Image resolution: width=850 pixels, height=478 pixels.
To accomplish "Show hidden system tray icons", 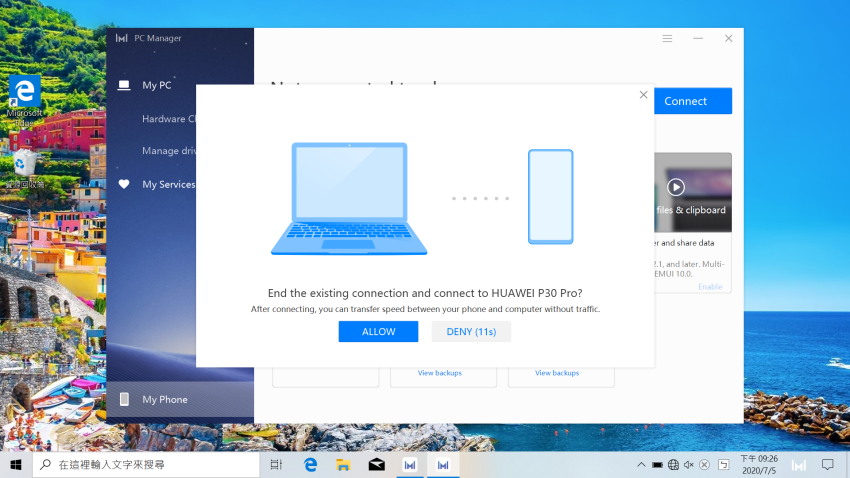I will point(641,464).
